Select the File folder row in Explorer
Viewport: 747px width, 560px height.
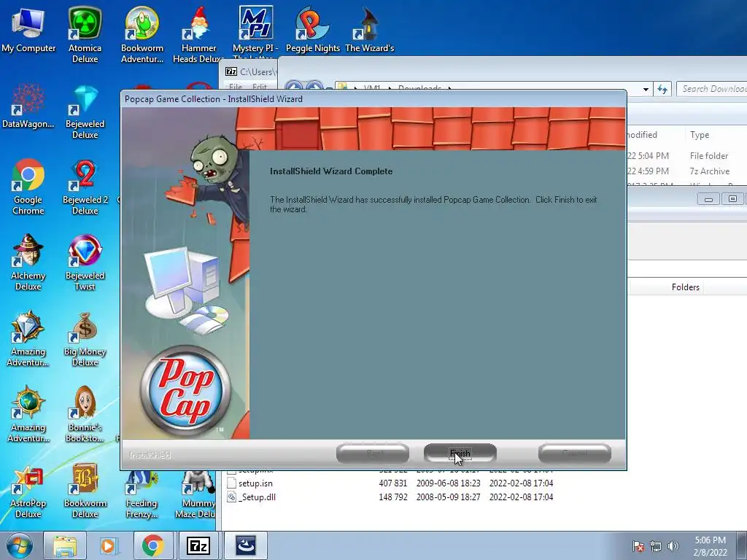pyautogui.click(x=687, y=156)
